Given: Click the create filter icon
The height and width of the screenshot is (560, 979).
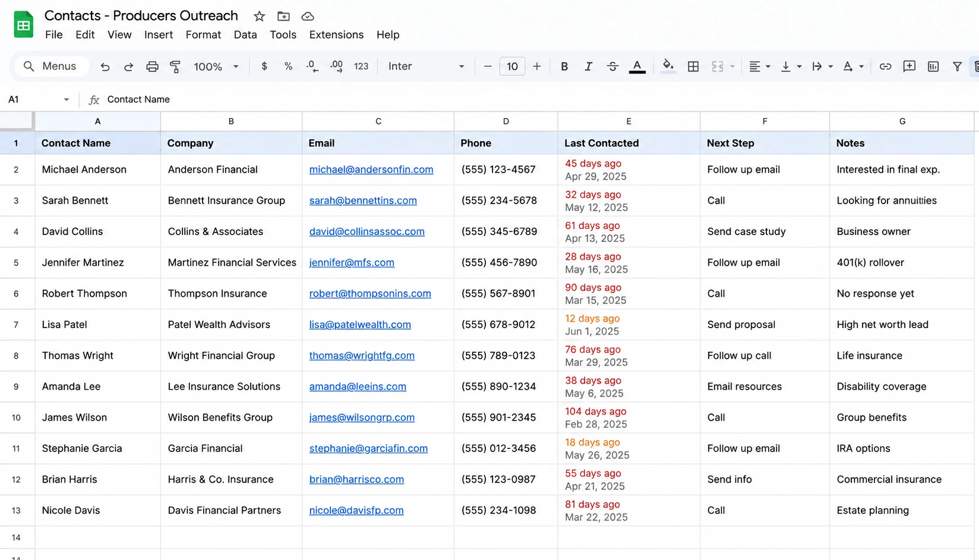Looking at the screenshot, I should tap(957, 67).
